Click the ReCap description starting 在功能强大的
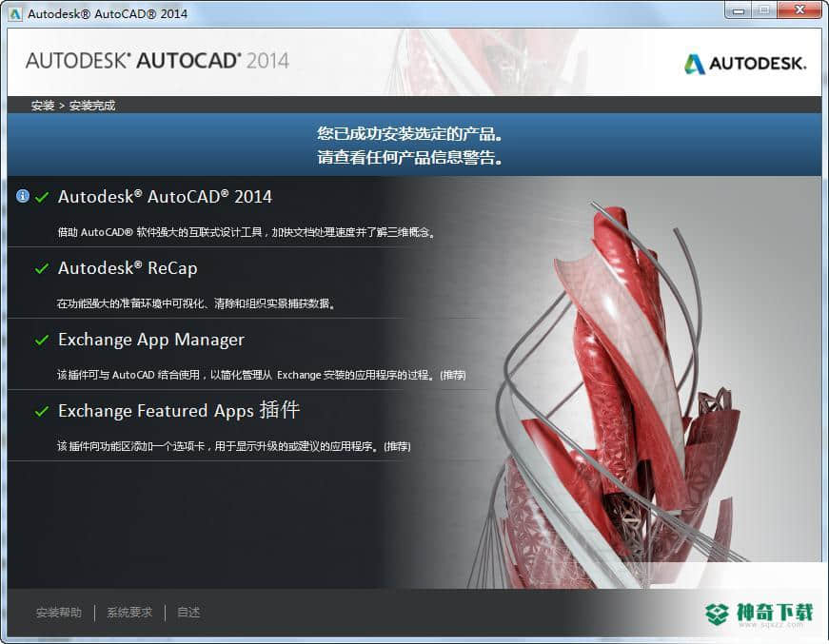Screen dimensions: 829x644 coord(196,303)
